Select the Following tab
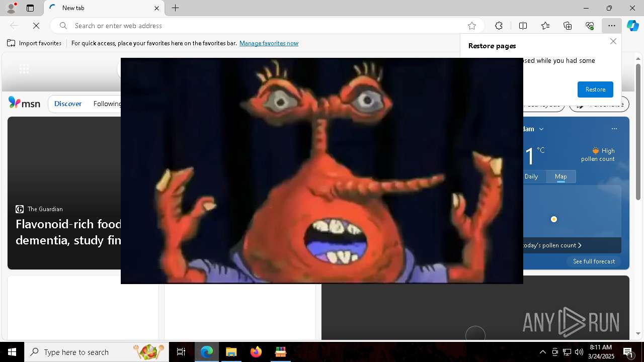This screenshot has height=362, width=644. pyautogui.click(x=107, y=104)
